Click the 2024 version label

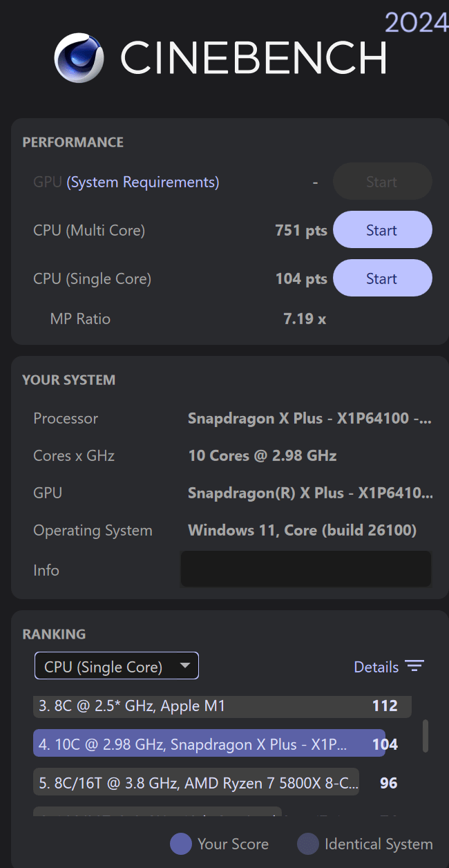point(416,23)
